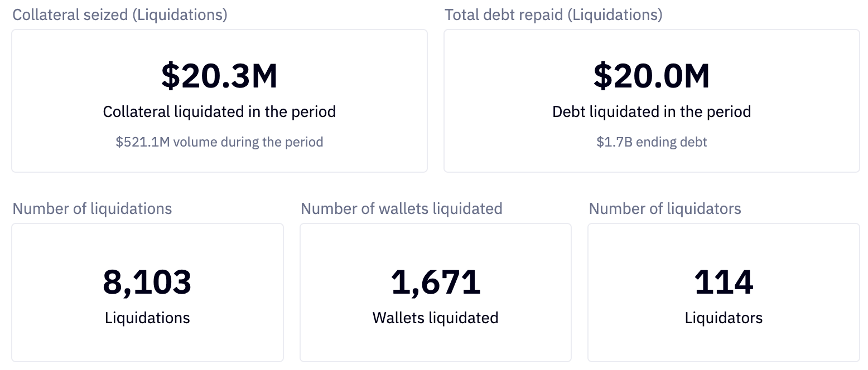The height and width of the screenshot is (370, 868).
Task: Click the $1.7B ending debt subtitle
Action: (x=652, y=142)
